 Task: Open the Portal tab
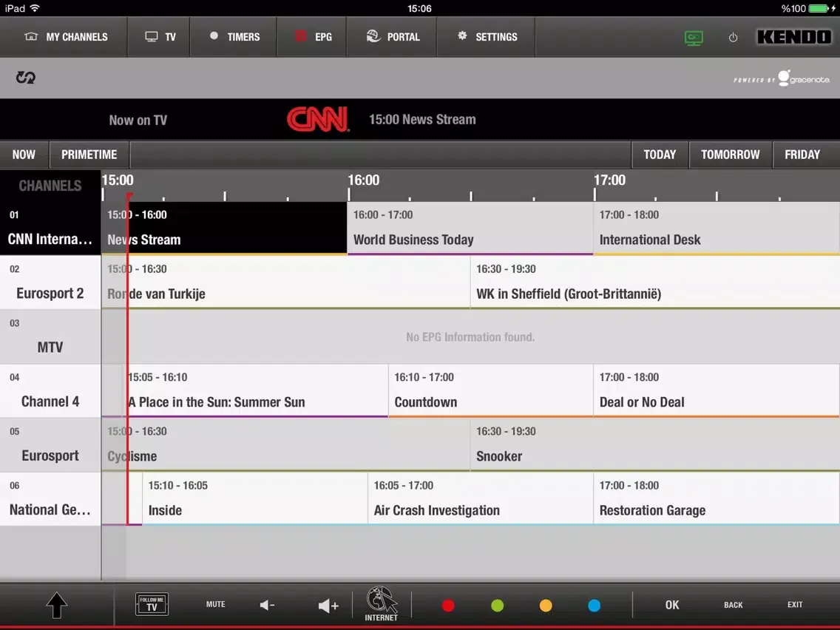tap(392, 36)
